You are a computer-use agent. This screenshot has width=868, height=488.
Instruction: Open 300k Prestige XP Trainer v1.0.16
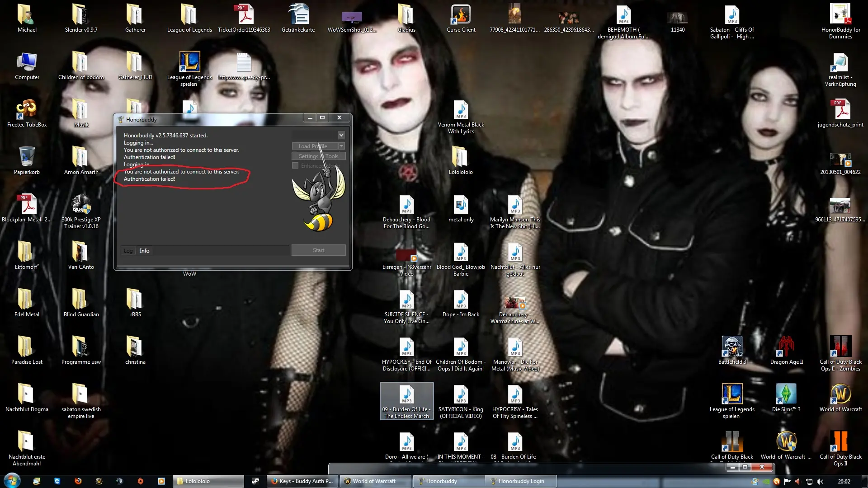pos(81,211)
